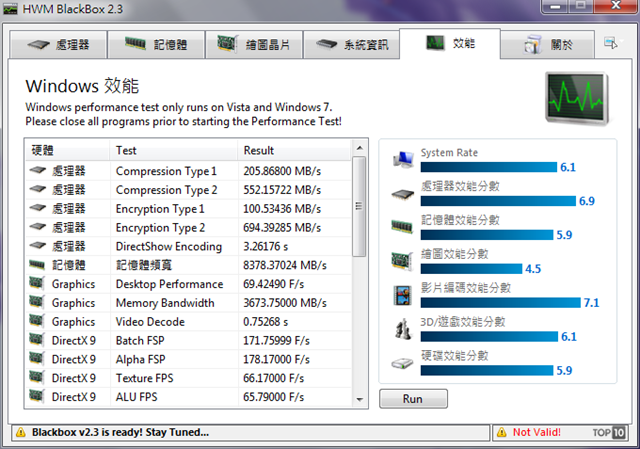Click the heartbeat monitor icon
Image resolution: width=640 pixels, height=449 pixels.
click(x=576, y=98)
